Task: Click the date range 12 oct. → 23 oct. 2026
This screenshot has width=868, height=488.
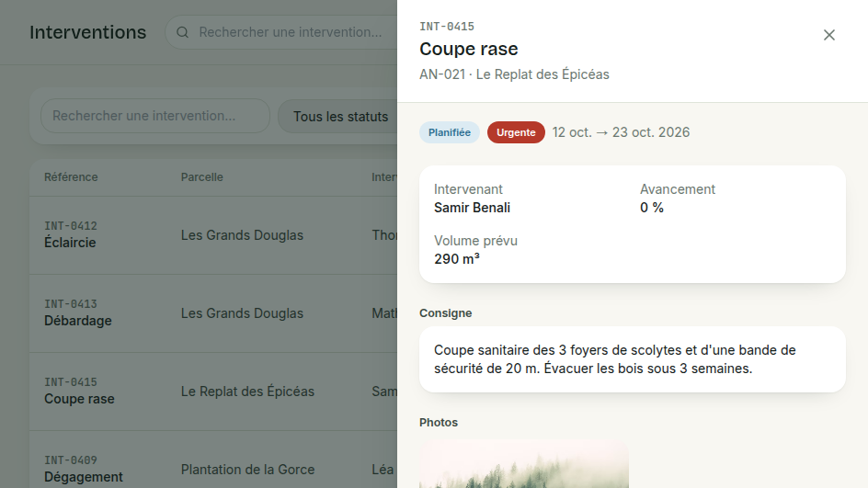Action: click(621, 132)
